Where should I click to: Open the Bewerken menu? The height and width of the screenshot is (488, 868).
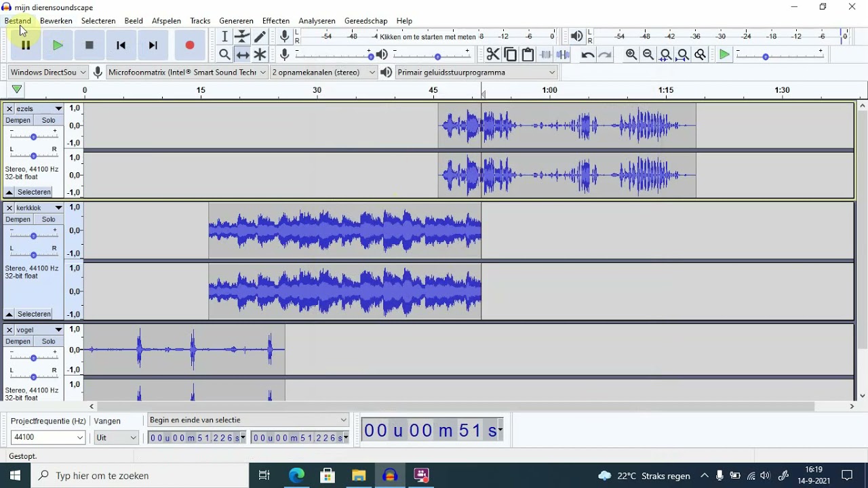(x=56, y=21)
